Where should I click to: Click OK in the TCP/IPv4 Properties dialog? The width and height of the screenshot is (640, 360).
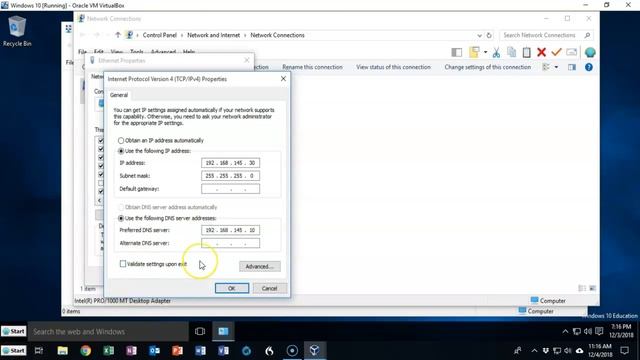click(x=232, y=288)
